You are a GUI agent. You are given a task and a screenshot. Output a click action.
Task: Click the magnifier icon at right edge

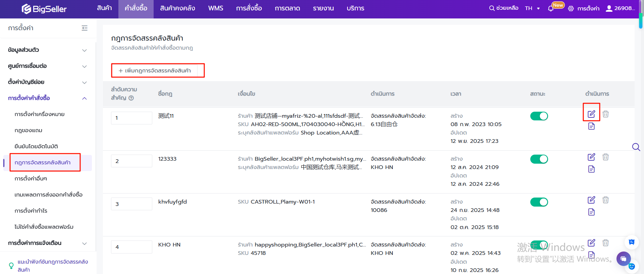[636, 147]
